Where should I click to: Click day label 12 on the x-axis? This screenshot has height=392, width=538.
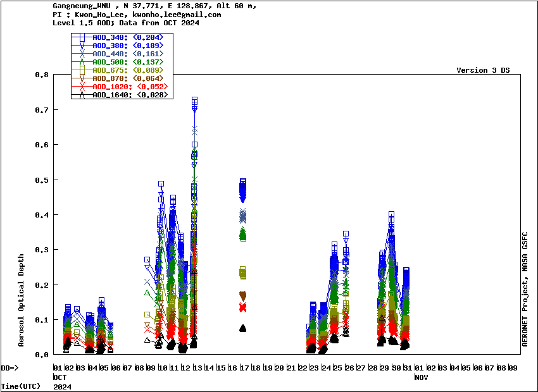coord(186,368)
